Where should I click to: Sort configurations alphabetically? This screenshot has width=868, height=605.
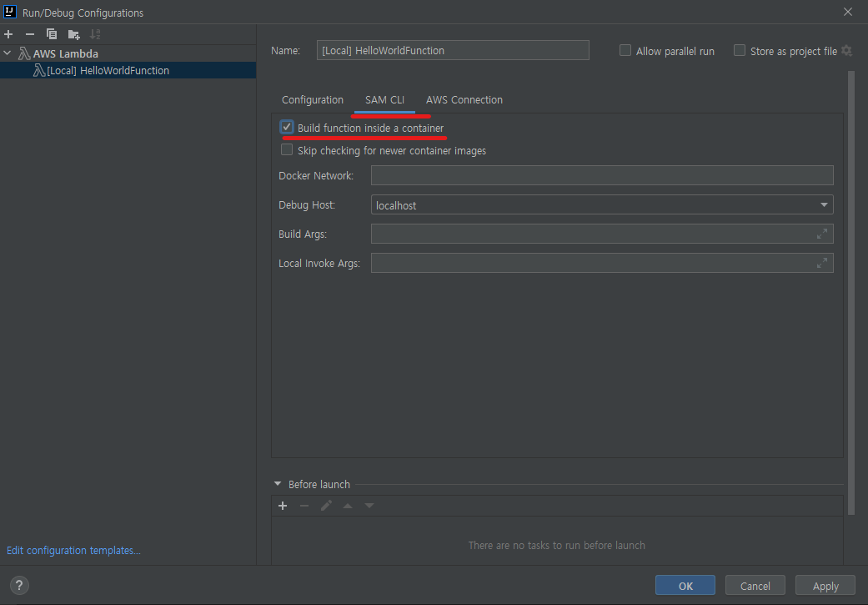(x=95, y=34)
